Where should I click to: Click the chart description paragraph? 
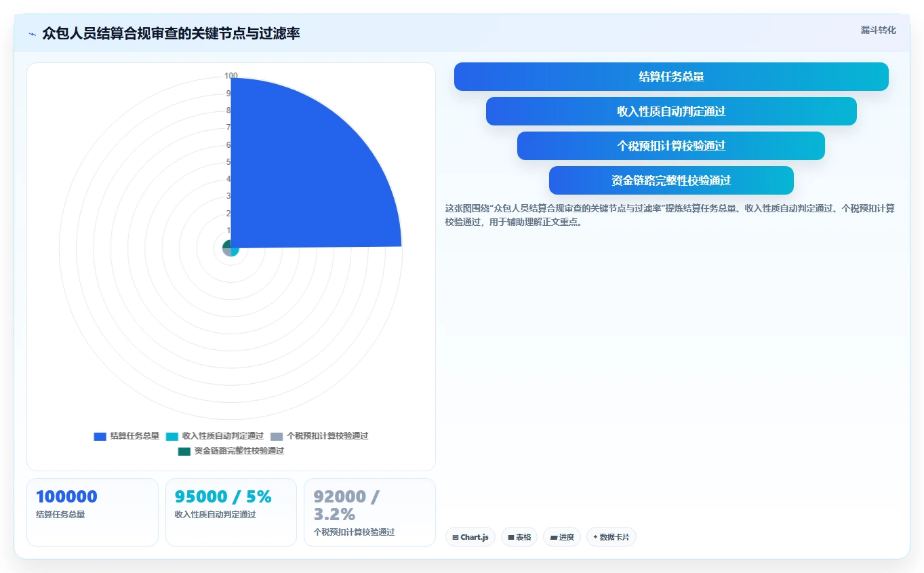point(670,215)
